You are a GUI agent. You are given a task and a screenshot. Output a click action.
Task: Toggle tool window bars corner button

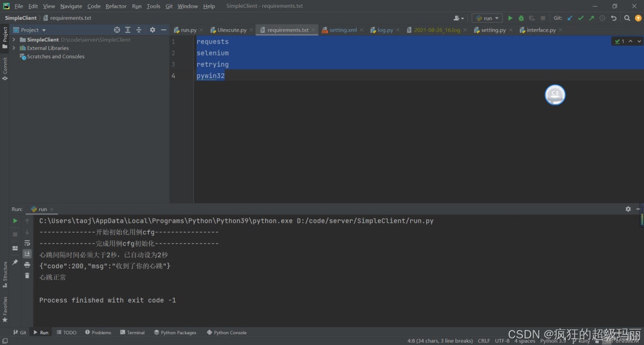click(5, 341)
